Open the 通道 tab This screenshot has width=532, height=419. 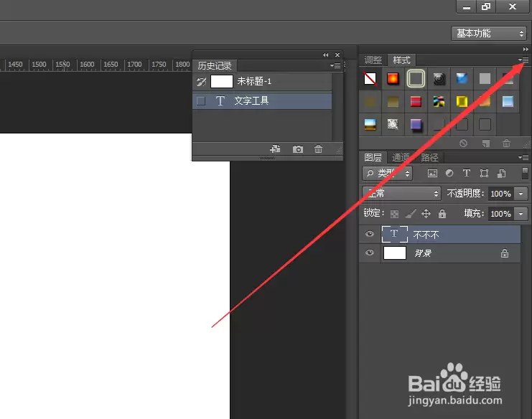pos(401,157)
